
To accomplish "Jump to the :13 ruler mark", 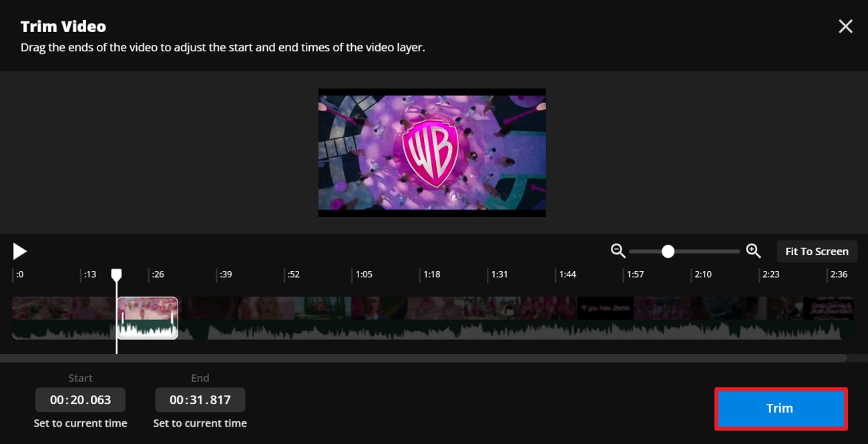I will coord(89,274).
